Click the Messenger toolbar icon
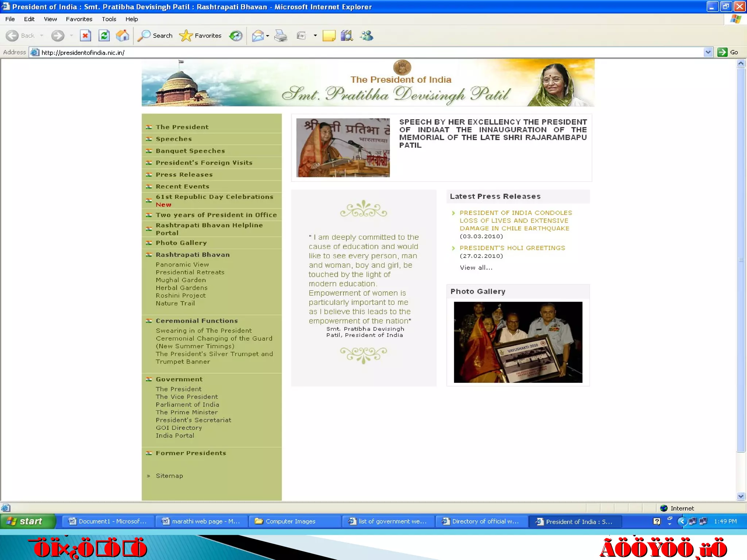 [x=367, y=35]
